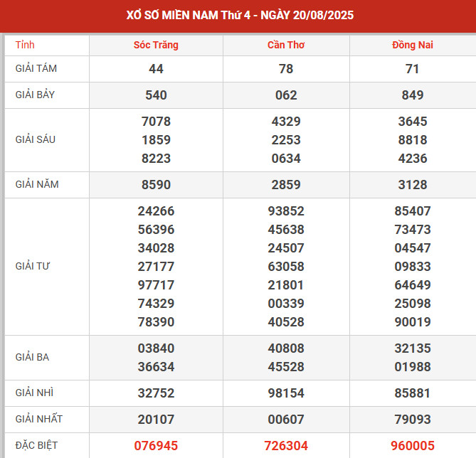Click Giải Sáu number 4329
Viewport: 476px width, 458px height.
286,122
